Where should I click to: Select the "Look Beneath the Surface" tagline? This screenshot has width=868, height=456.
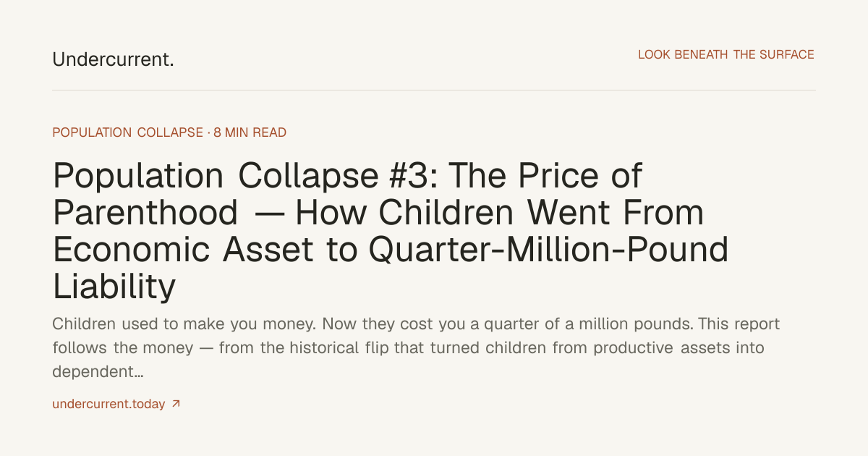coord(726,54)
